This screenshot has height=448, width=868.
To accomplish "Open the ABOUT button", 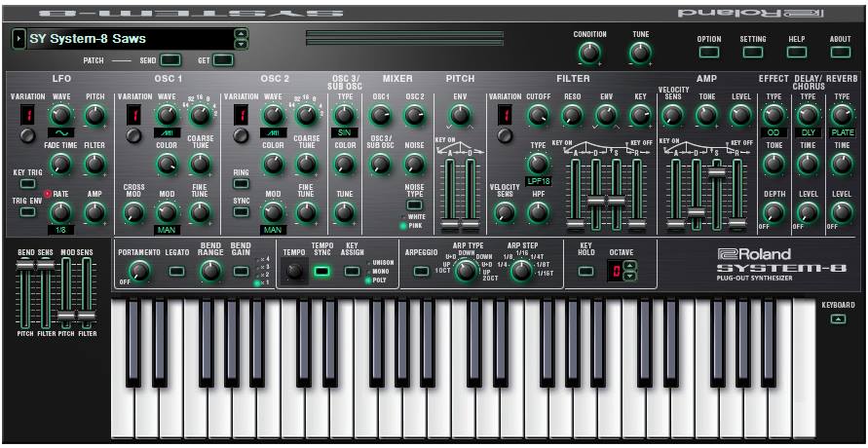I will coord(840,52).
